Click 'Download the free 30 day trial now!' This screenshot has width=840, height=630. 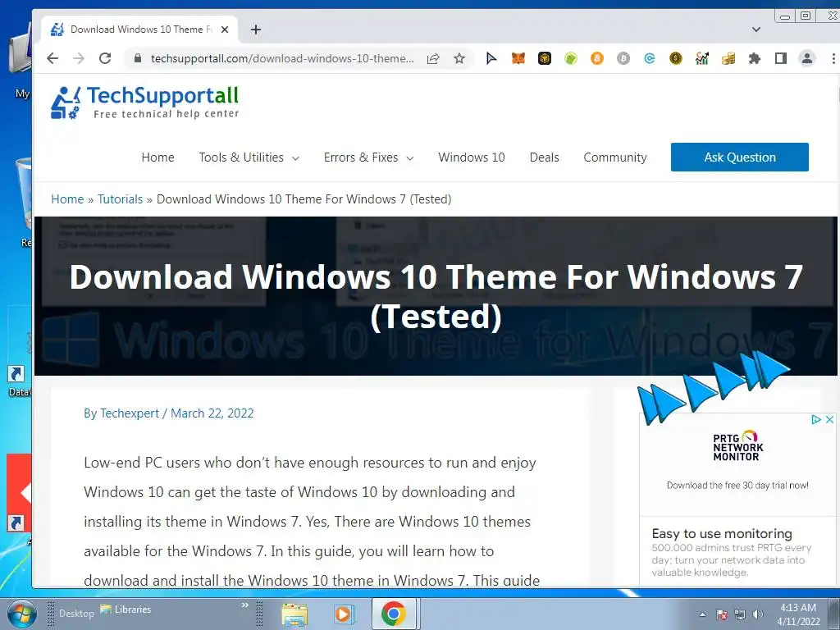pos(737,486)
